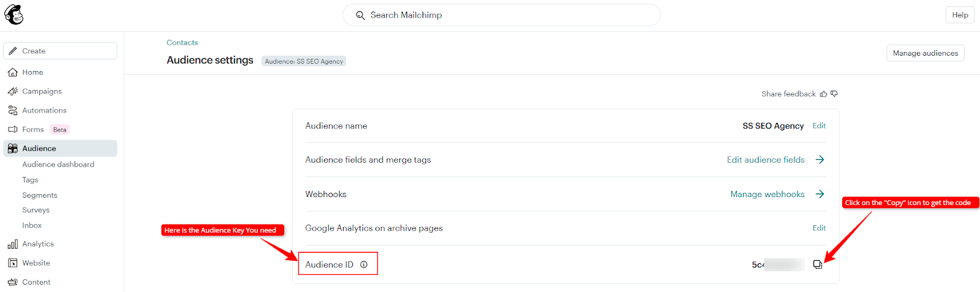Click the Audience: SS SEO Agency badge
The width and height of the screenshot is (980, 292).
(304, 61)
